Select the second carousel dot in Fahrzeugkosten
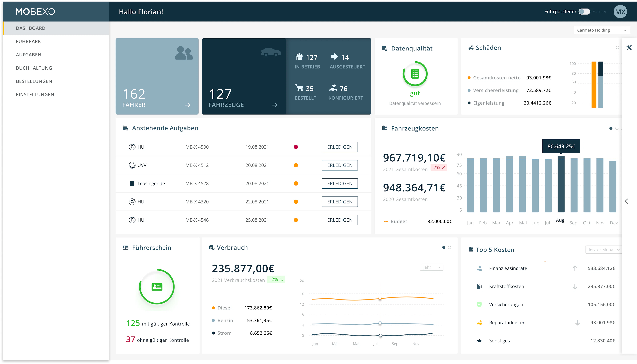 pyautogui.click(x=617, y=128)
